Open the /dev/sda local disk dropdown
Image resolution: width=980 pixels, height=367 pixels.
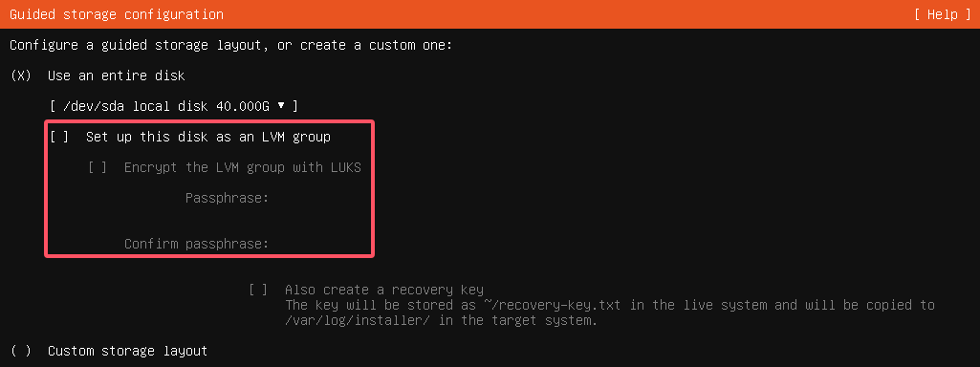(x=173, y=106)
